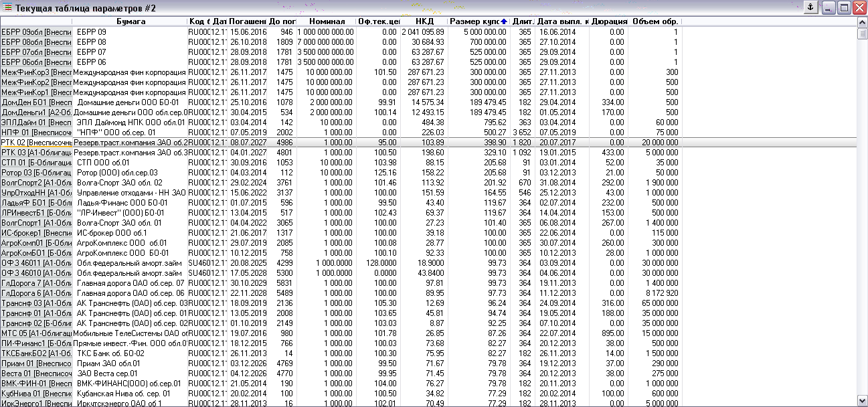
Task: Select the 'МТС 05' row header
Action: [36, 333]
